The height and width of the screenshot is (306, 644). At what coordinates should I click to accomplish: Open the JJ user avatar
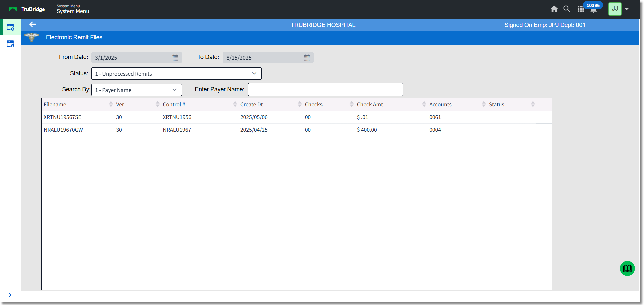tap(615, 9)
